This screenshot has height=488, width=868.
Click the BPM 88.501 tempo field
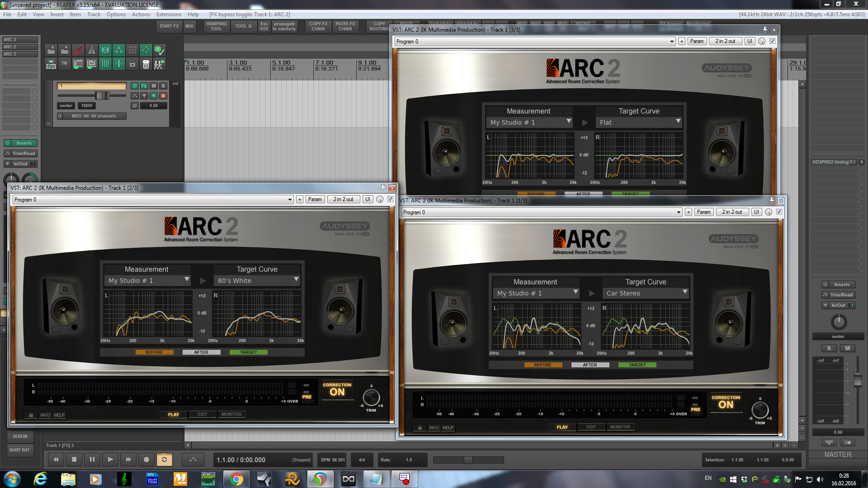pyautogui.click(x=332, y=460)
